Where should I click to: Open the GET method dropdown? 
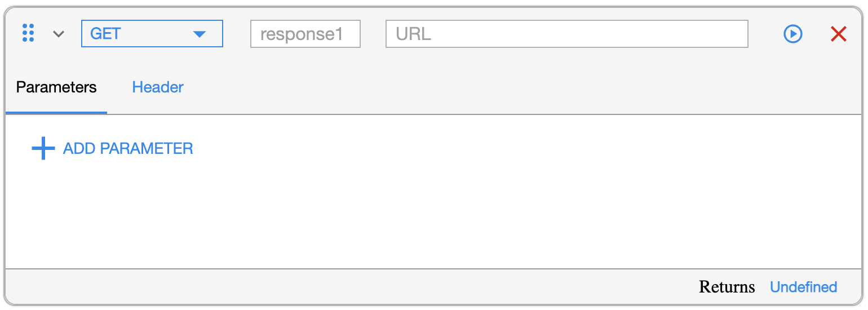152,34
